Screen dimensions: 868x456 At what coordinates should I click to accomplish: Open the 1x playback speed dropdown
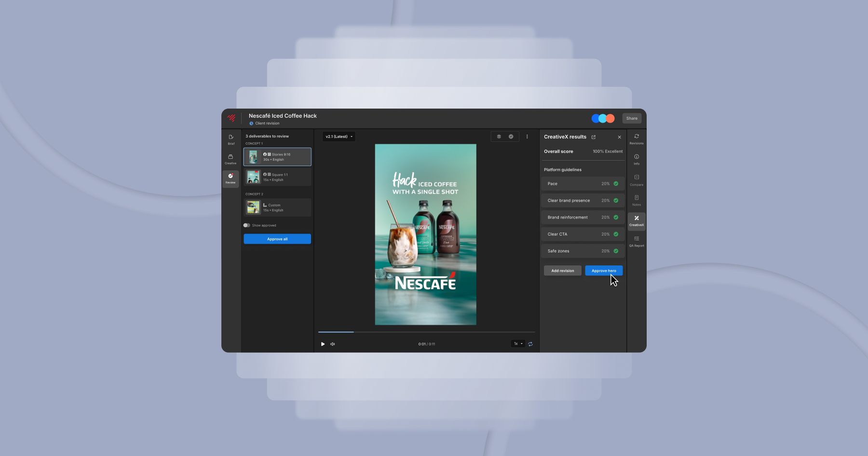point(517,344)
